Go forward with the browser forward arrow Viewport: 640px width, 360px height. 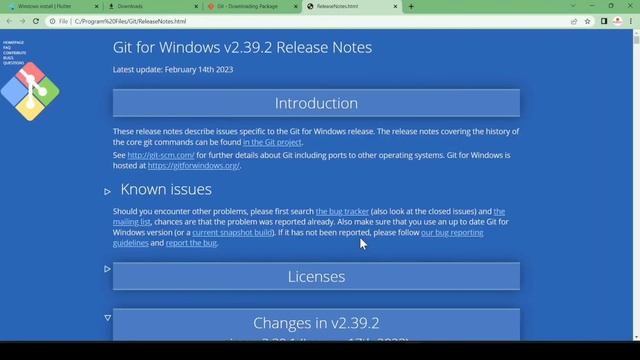(x=22, y=21)
